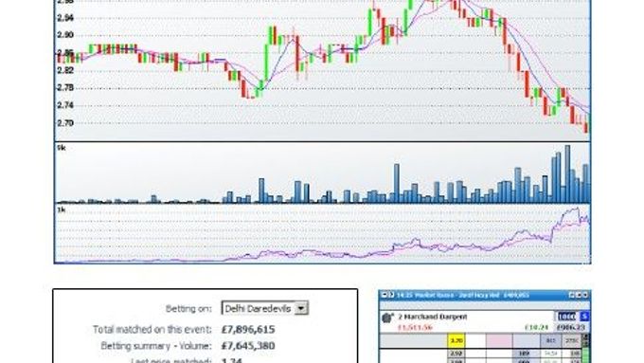The image size is (644, 363).
Task: Click the £986.23 value below the stake field
Action: pos(571,328)
